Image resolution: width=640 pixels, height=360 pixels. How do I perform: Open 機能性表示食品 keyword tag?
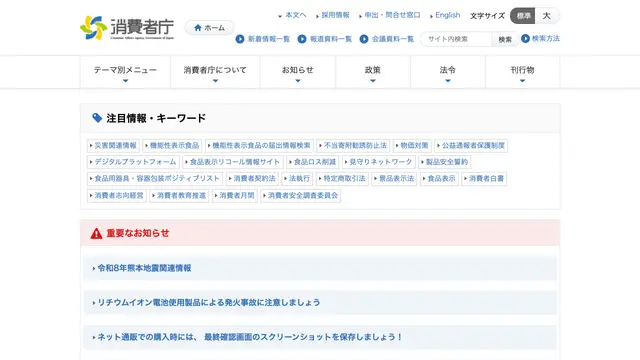172,145
